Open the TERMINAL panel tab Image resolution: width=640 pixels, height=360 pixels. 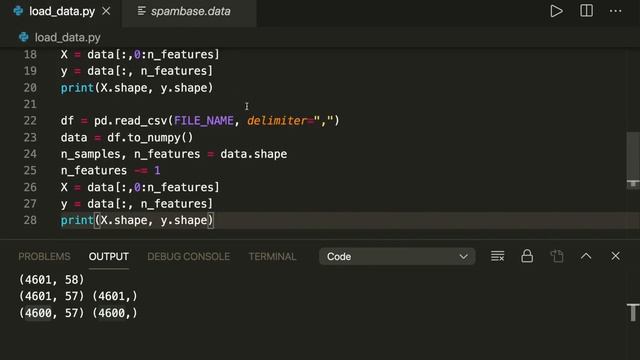(x=272, y=256)
